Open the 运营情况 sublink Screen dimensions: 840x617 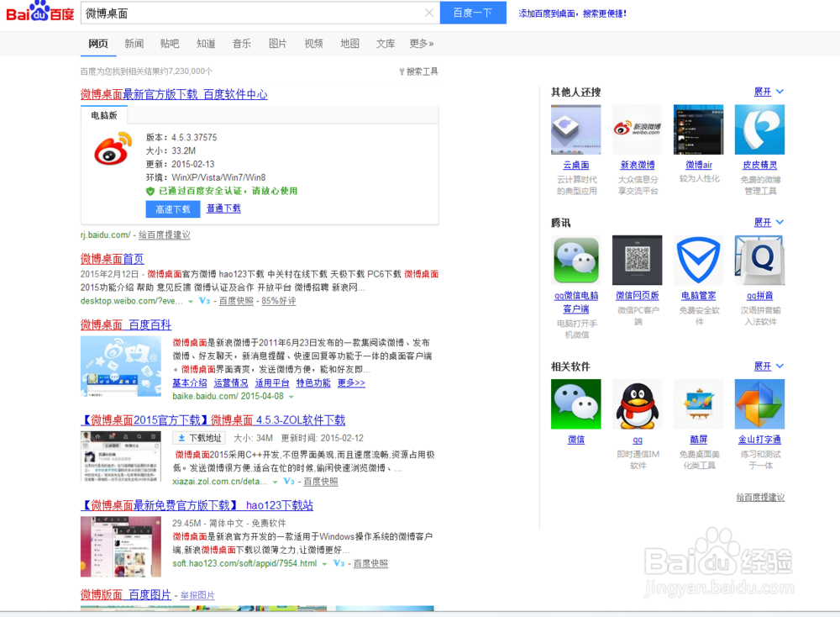click(231, 382)
